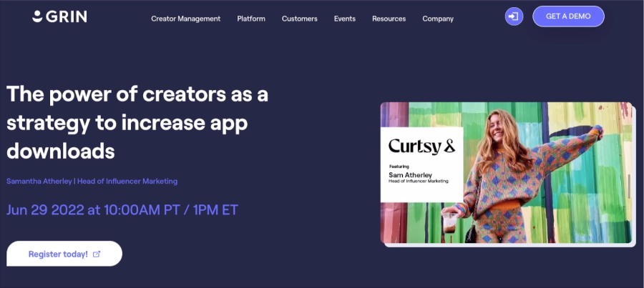Click the Curtsy webinar banner image
Image resolution: width=644 pixels, height=288 pixels.
click(506, 173)
